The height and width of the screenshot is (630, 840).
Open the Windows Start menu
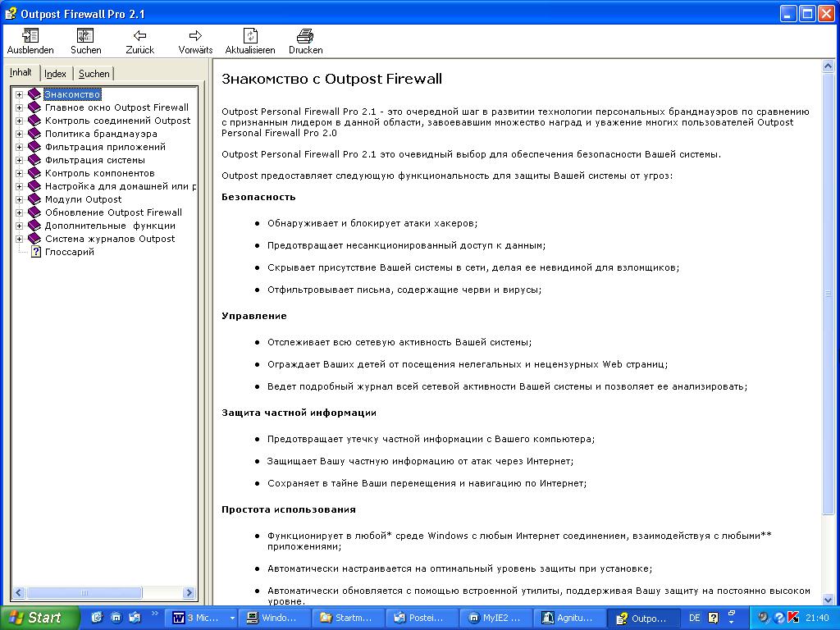tap(39, 618)
